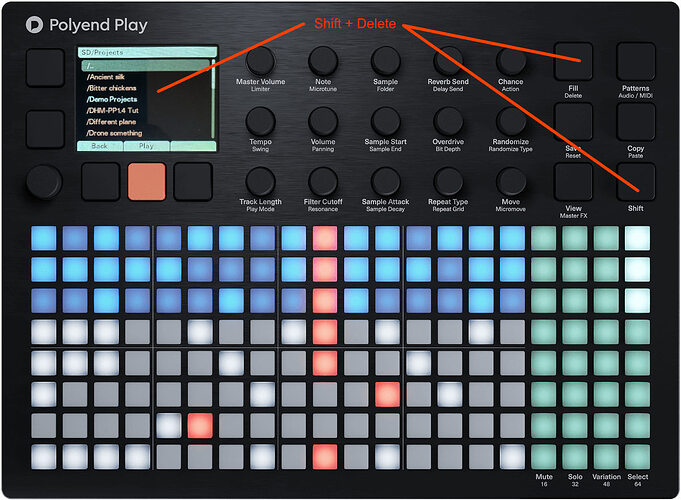This screenshot has width=681, height=500.
Task: Tap the Copy / Paste button
Action: [x=636, y=122]
